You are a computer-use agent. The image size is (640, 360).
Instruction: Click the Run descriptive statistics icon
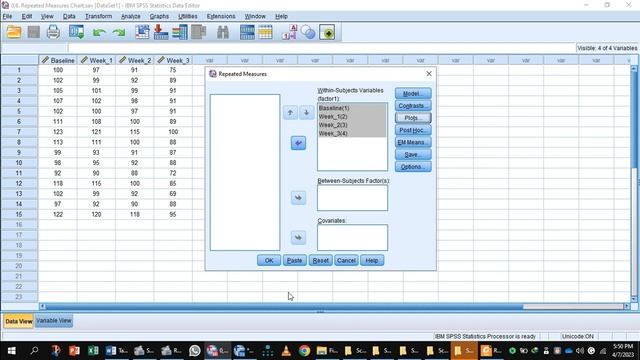click(199, 32)
